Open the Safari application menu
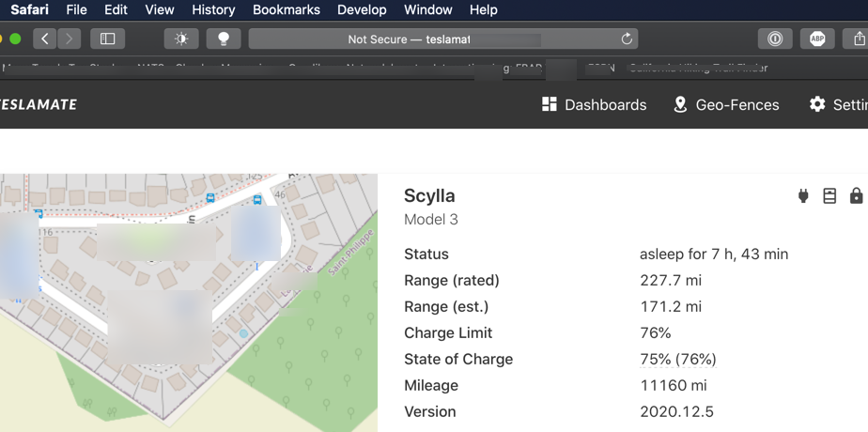868x432 pixels. [x=29, y=10]
